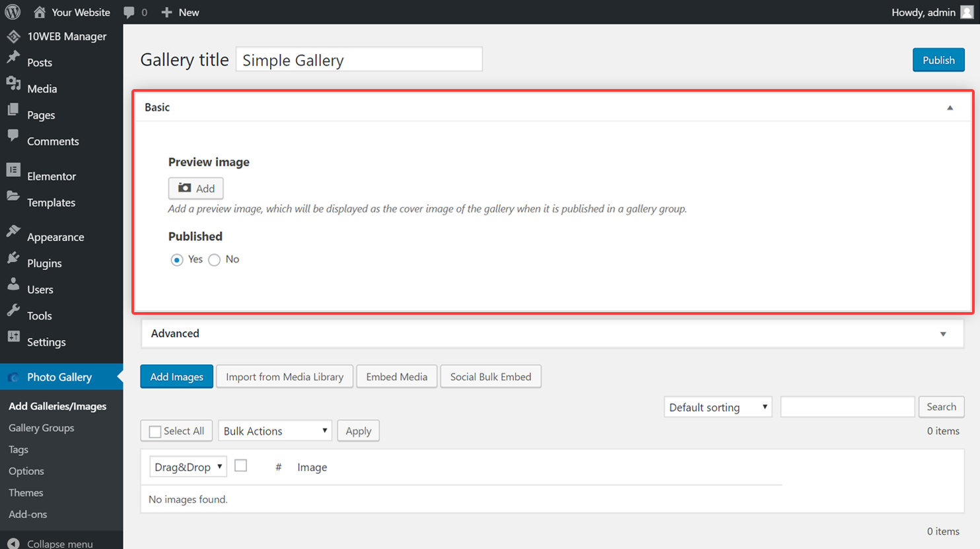Click the Settings sliders icon

[x=13, y=337]
